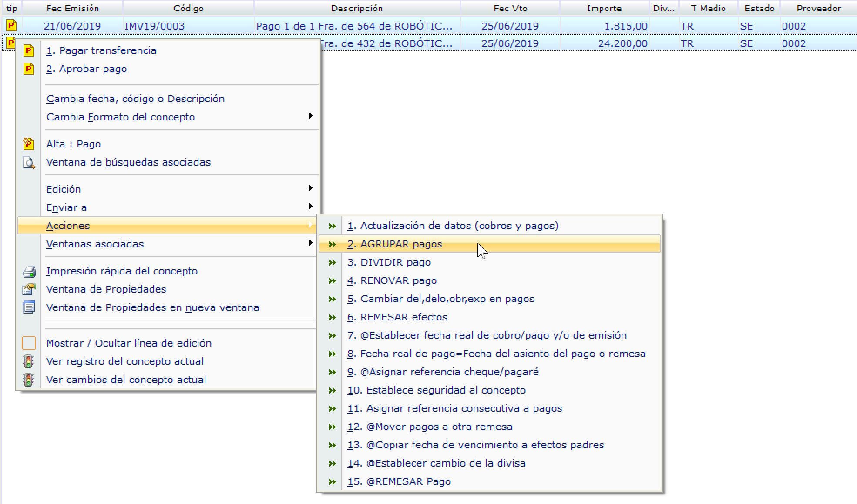Click the magnifier icon for búsquedas asociadas
The width and height of the screenshot is (857, 504).
[29, 162]
